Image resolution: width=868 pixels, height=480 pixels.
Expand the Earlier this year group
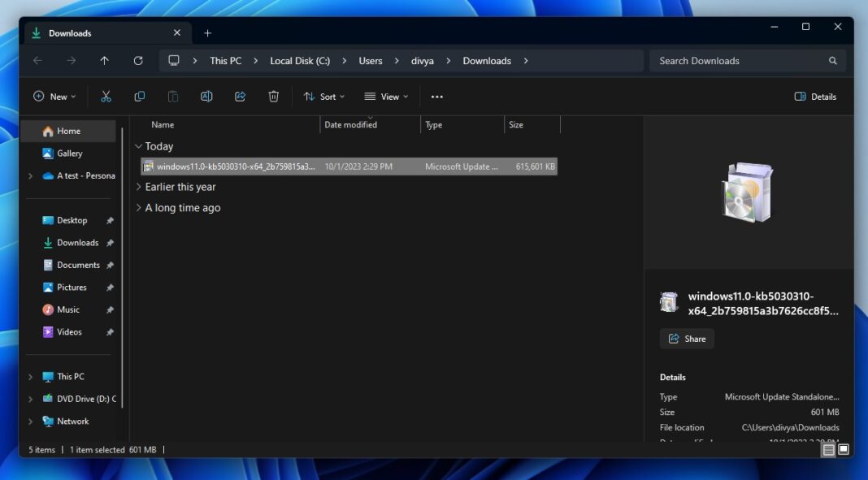tap(138, 186)
